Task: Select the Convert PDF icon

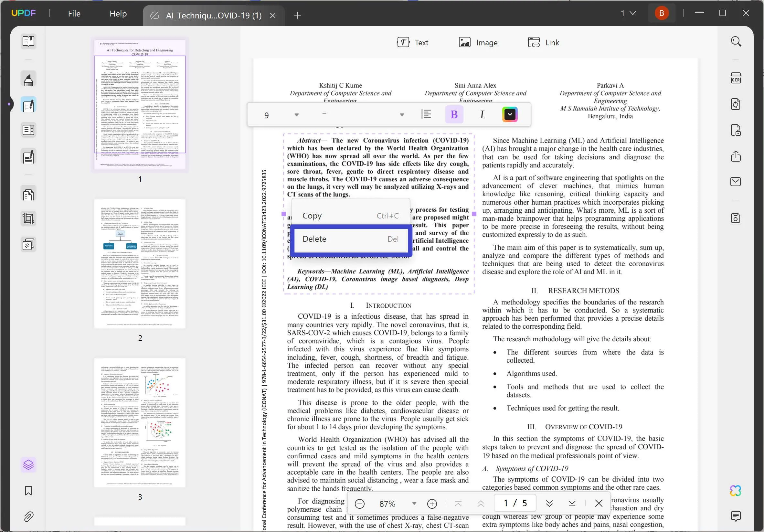Action: pyautogui.click(x=736, y=104)
